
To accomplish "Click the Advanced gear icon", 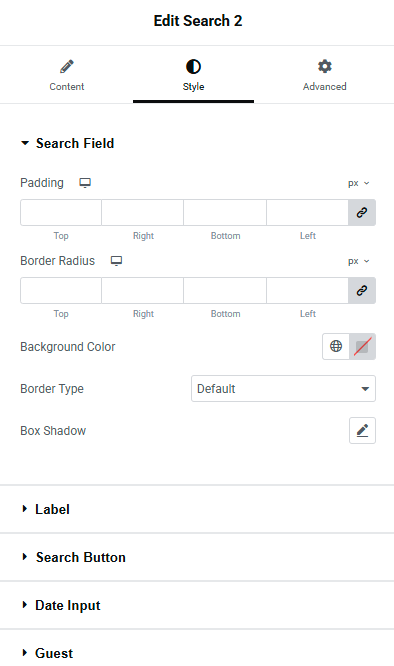I will tap(325, 66).
